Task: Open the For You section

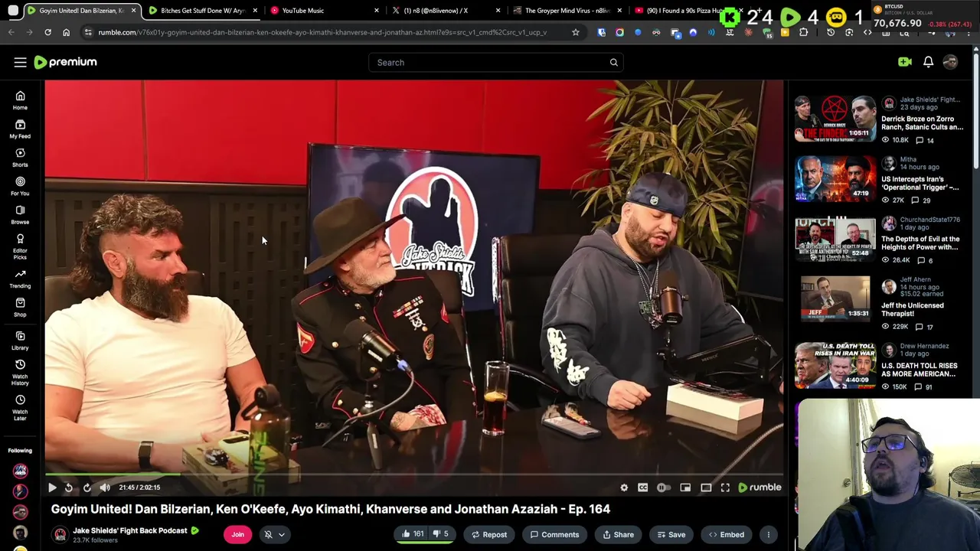Action: tap(20, 186)
